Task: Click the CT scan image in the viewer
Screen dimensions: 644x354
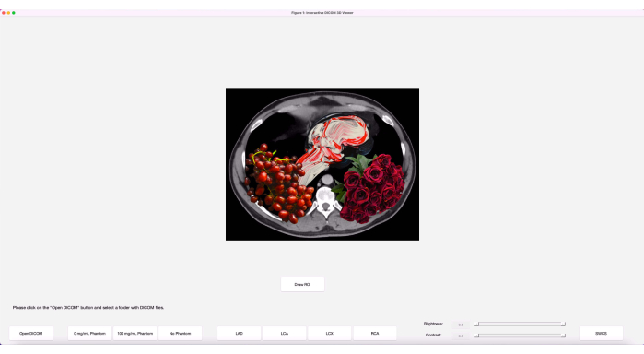Action: tap(322, 164)
